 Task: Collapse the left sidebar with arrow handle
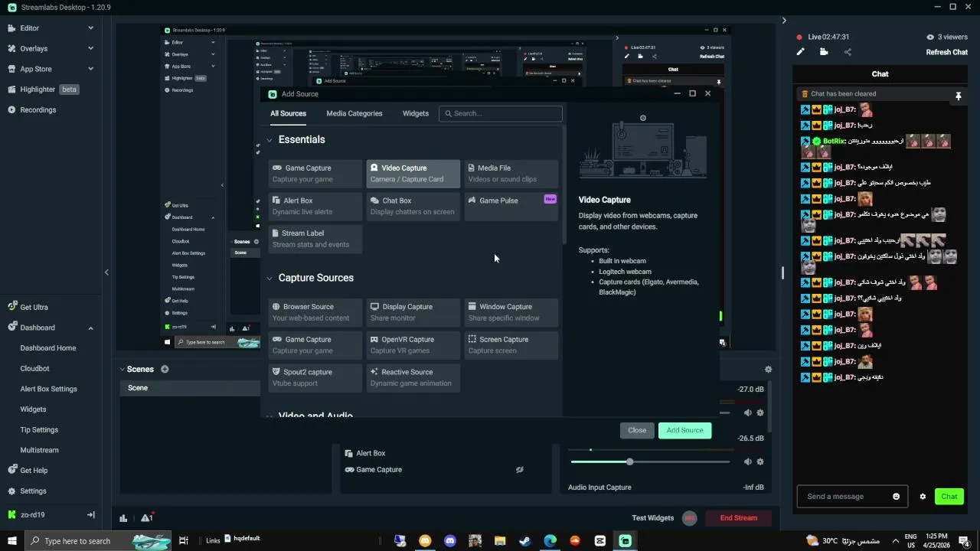(x=106, y=272)
